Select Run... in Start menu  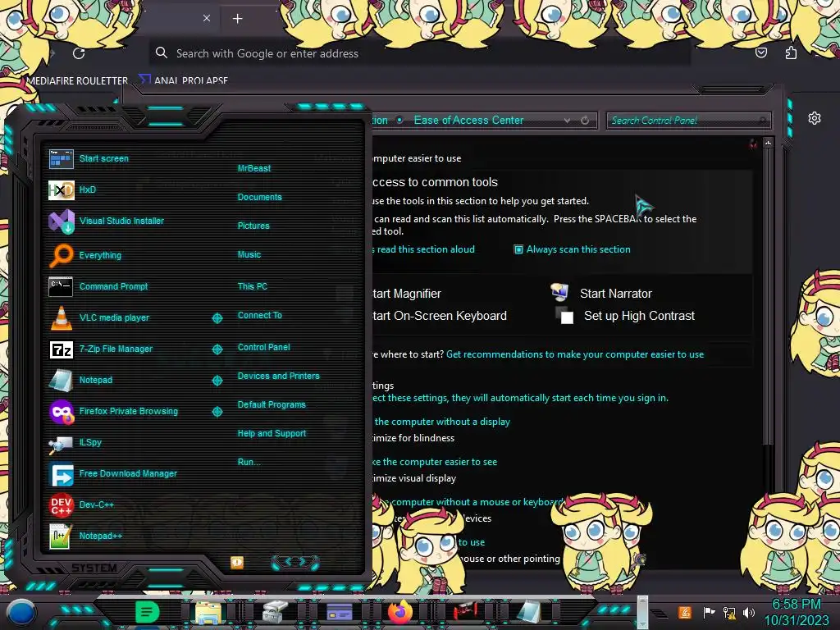tap(249, 463)
